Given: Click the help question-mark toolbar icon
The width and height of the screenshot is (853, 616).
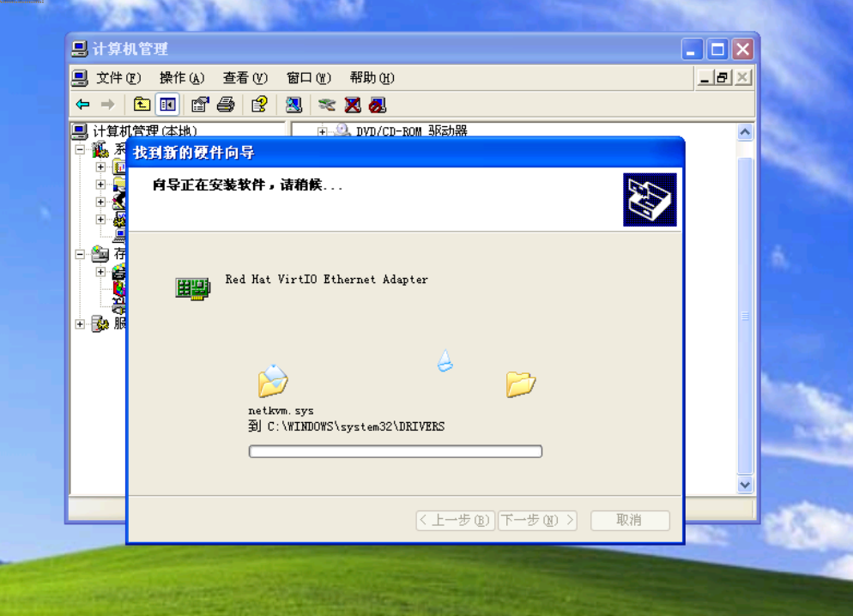Looking at the screenshot, I should pyautogui.click(x=259, y=104).
